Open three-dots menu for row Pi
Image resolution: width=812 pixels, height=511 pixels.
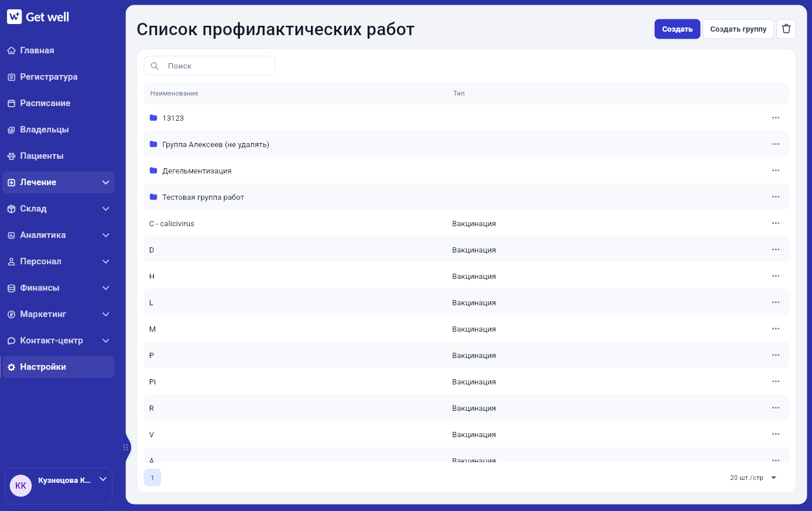776,381
